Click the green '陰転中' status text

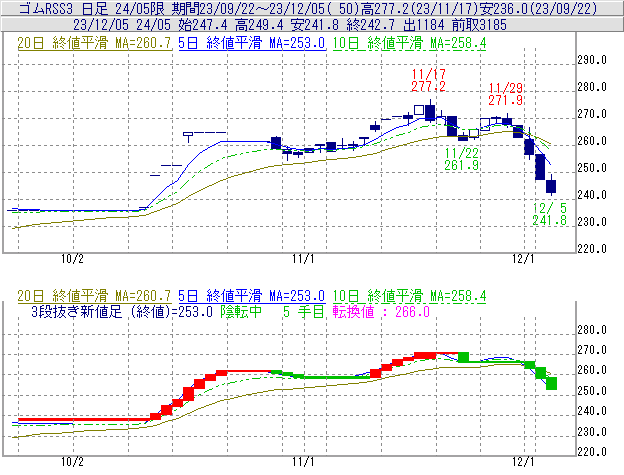[241, 311]
